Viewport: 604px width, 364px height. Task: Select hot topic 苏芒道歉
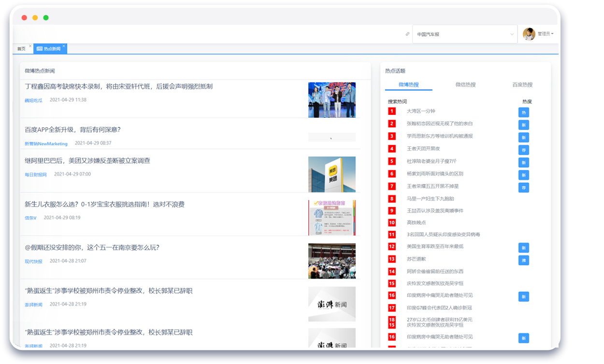417,259
